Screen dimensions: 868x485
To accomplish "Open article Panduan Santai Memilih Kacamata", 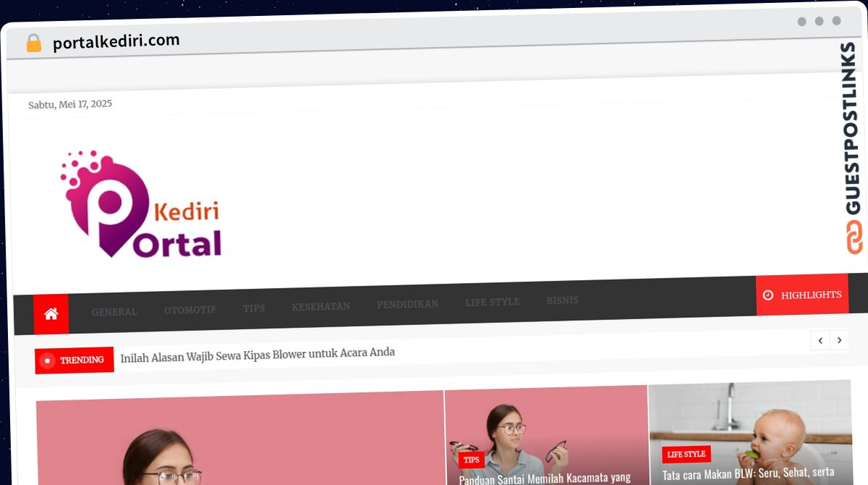I will (x=545, y=478).
